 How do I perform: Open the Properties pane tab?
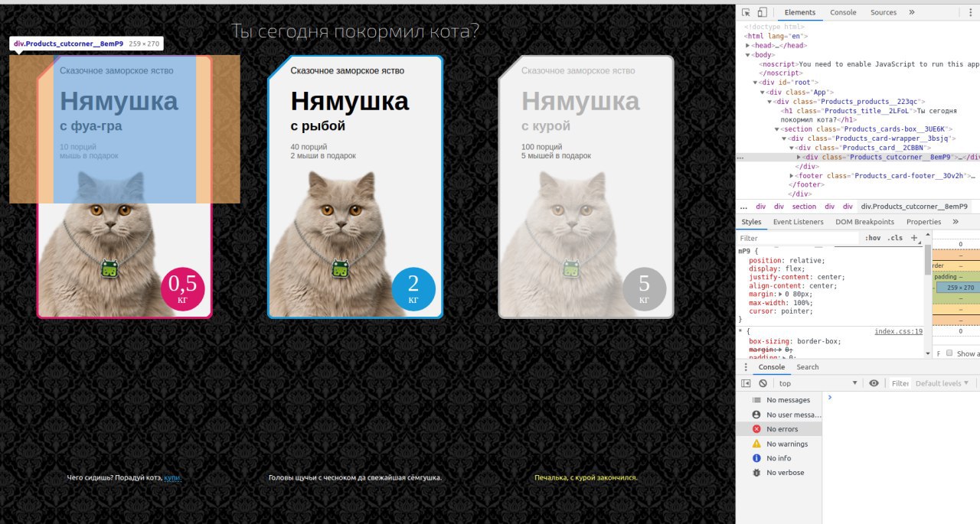[923, 222]
